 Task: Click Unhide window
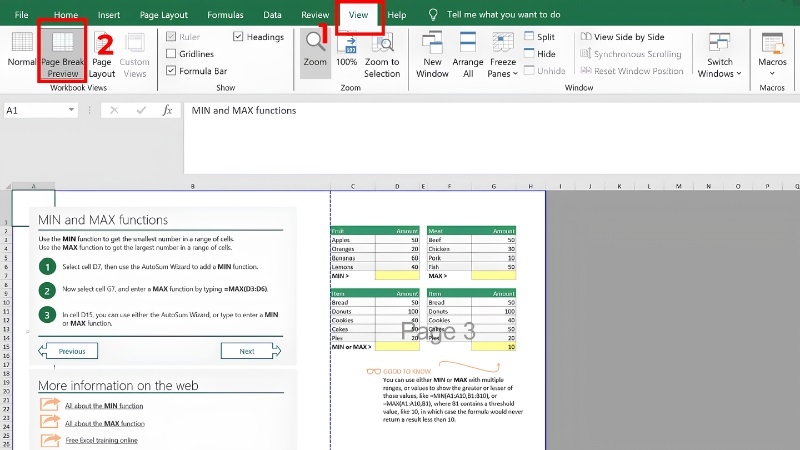[545, 71]
